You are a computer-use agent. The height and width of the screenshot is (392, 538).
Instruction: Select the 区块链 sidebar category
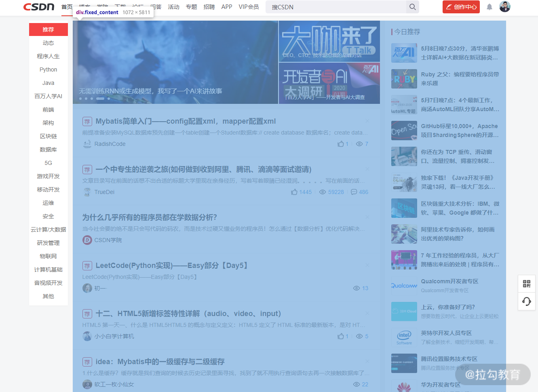[49, 136]
